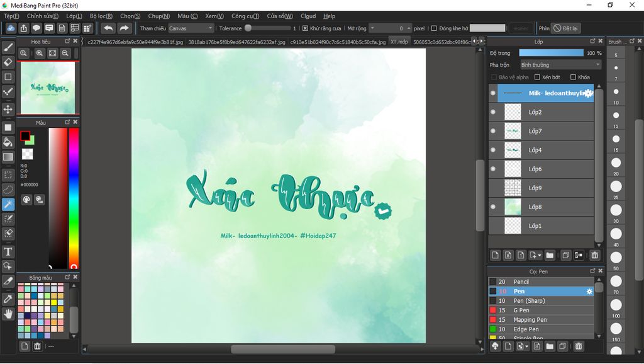Add a new layer in Layer panel

pyautogui.click(x=496, y=256)
